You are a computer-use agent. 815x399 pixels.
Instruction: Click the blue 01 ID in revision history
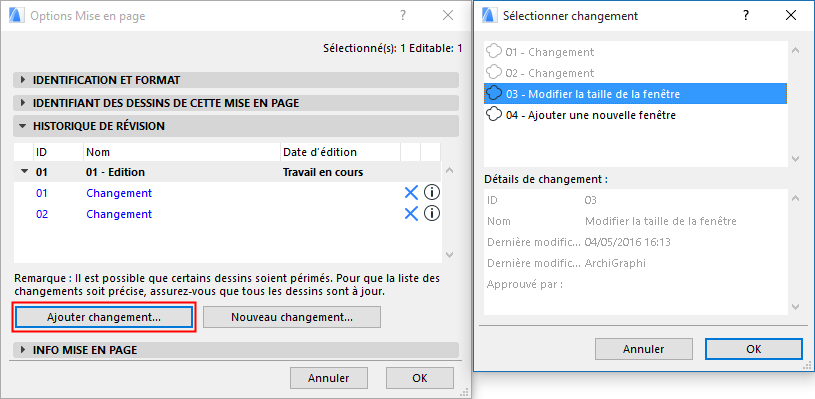(42, 193)
